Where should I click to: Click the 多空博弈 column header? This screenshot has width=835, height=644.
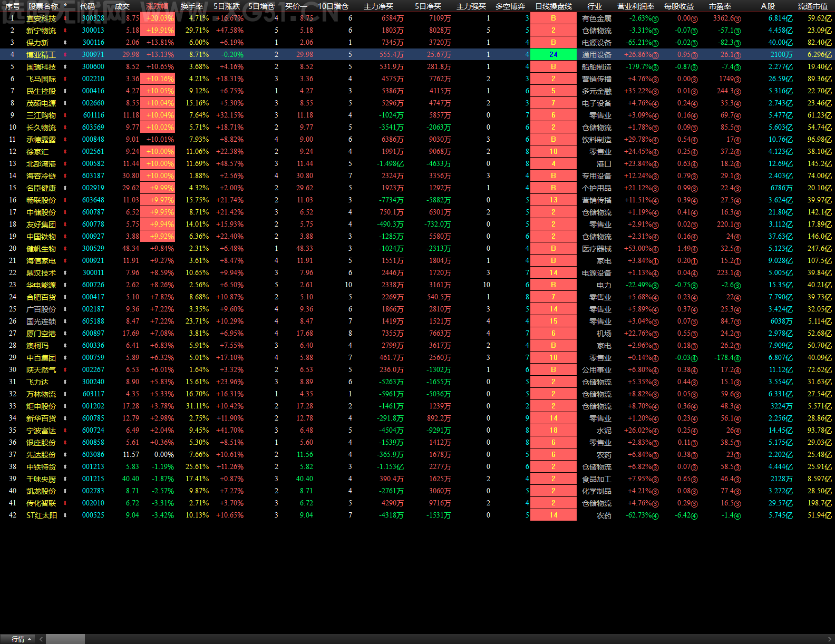[510, 6]
